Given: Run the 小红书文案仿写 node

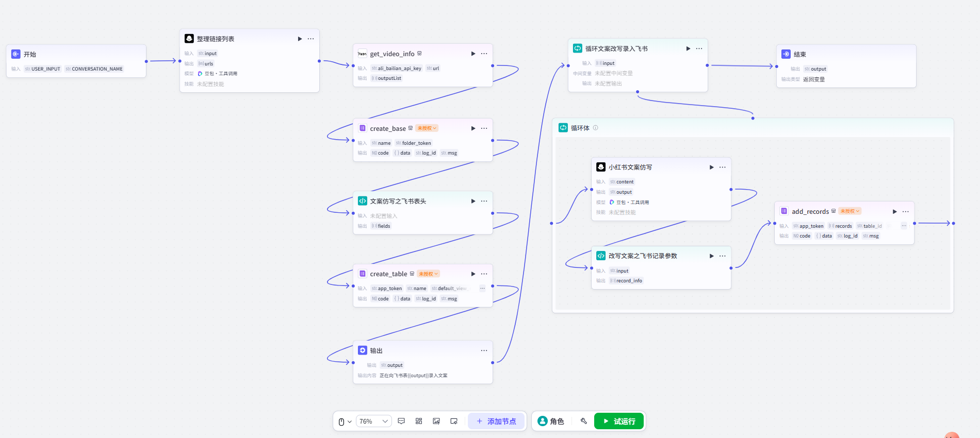Looking at the screenshot, I should pos(711,167).
